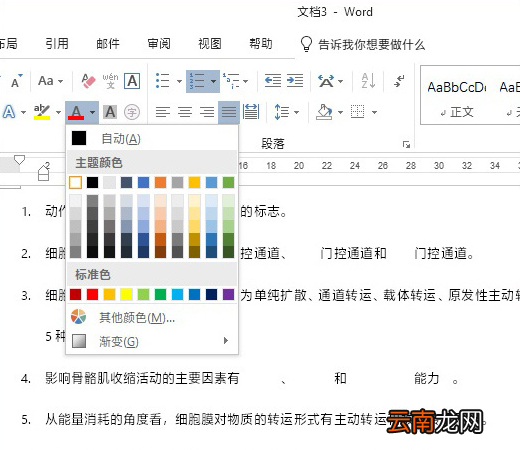Pick the orange theme color swatch
The width and height of the screenshot is (520, 450).
click(x=160, y=182)
